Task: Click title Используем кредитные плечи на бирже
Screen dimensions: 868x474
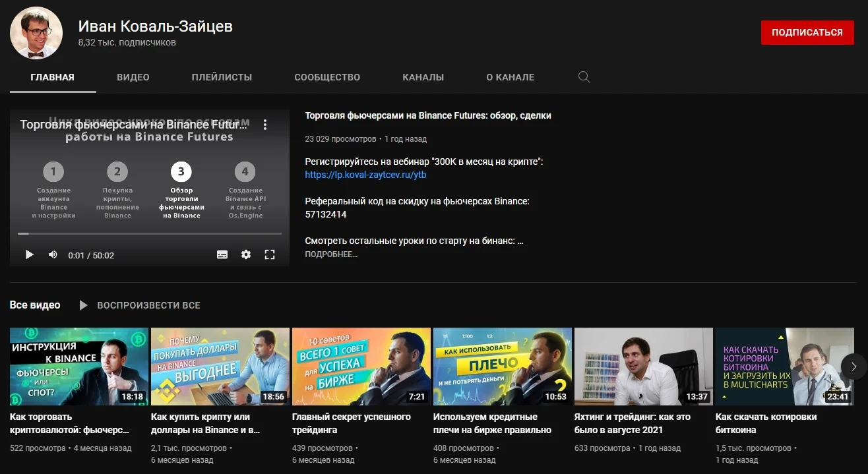Action: pyautogui.click(x=492, y=423)
